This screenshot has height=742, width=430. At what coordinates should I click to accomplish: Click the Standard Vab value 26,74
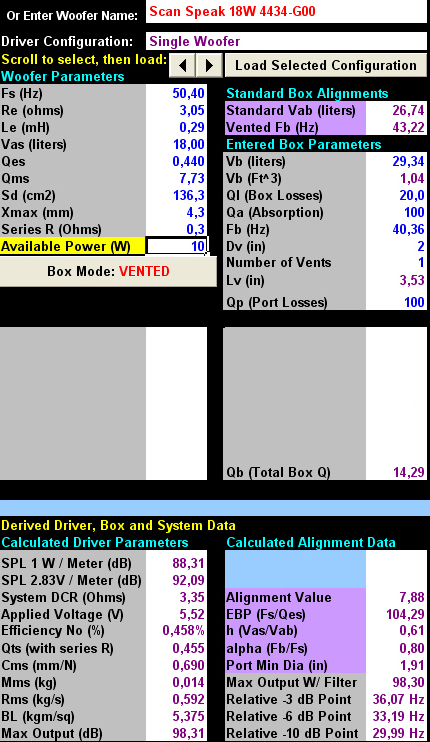click(x=408, y=110)
